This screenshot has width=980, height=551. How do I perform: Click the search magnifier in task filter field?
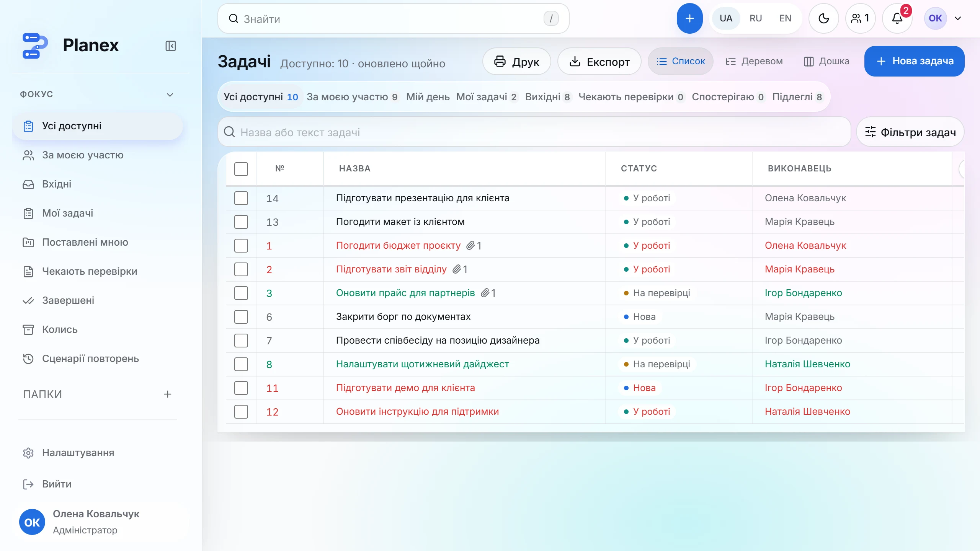[229, 132]
